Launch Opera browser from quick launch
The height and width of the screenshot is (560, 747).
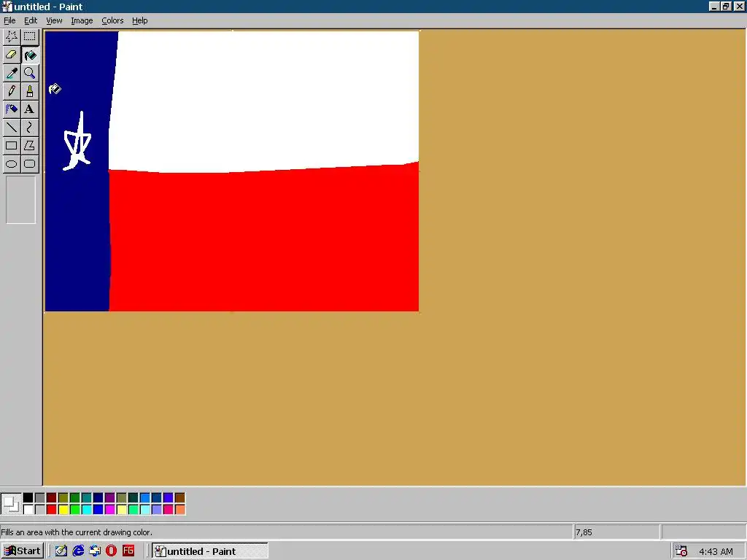pos(112,551)
